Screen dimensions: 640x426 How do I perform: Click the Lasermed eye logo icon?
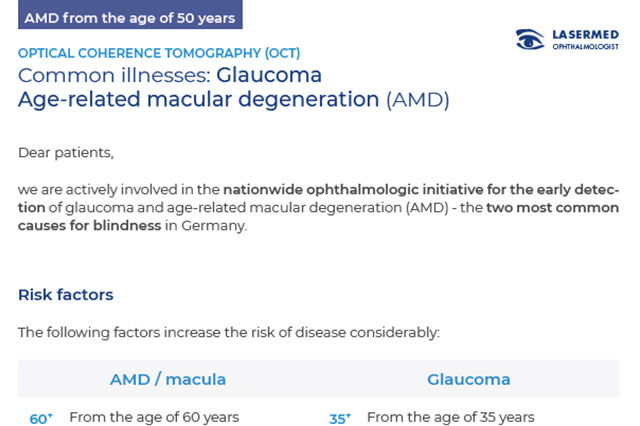[531, 40]
